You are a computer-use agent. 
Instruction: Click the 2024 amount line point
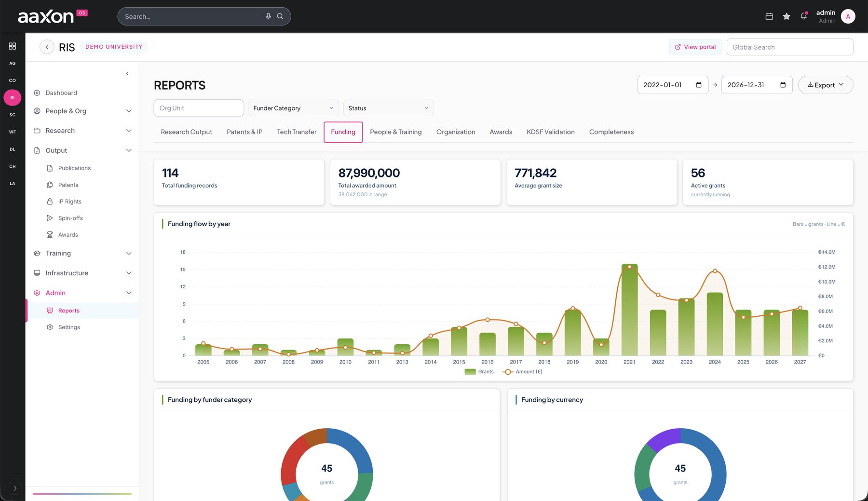tap(715, 271)
